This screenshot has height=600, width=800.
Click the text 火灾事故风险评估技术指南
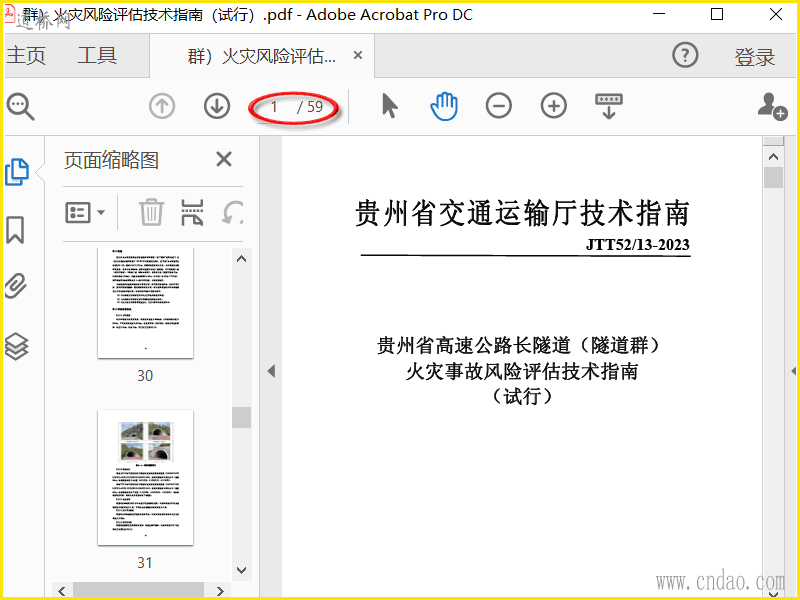tap(522, 371)
